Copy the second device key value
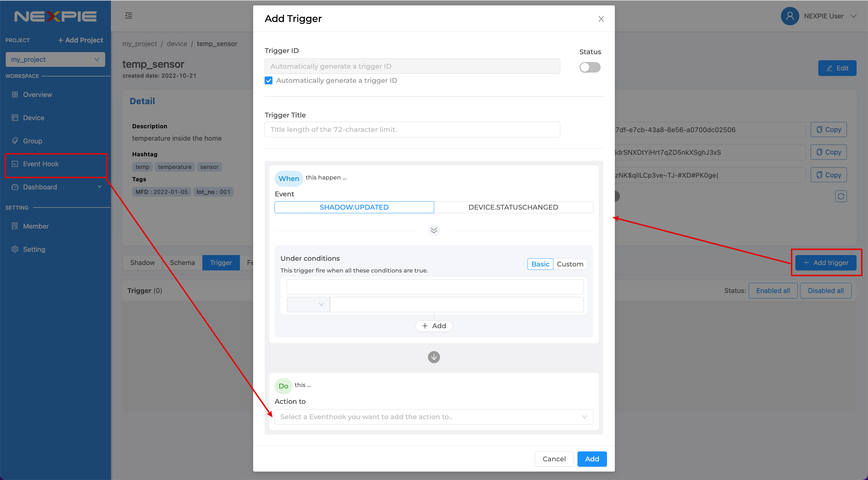This screenshot has width=868, height=480. pyautogui.click(x=829, y=152)
